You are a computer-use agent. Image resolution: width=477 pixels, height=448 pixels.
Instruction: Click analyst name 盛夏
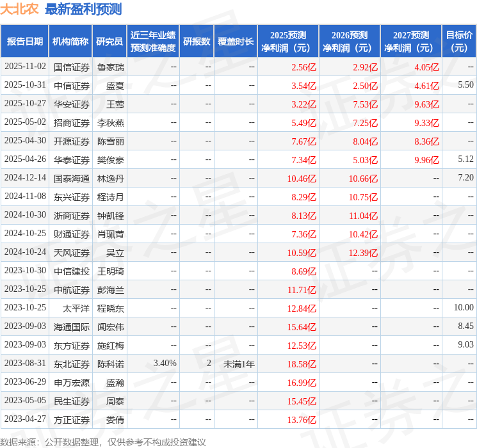click(x=115, y=86)
